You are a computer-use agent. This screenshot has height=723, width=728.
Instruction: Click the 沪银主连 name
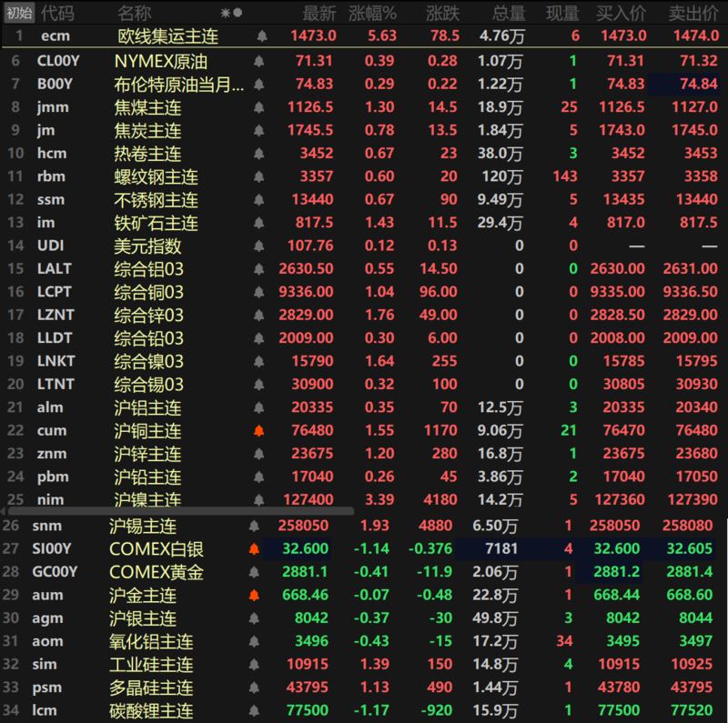(x=143, y=618)
